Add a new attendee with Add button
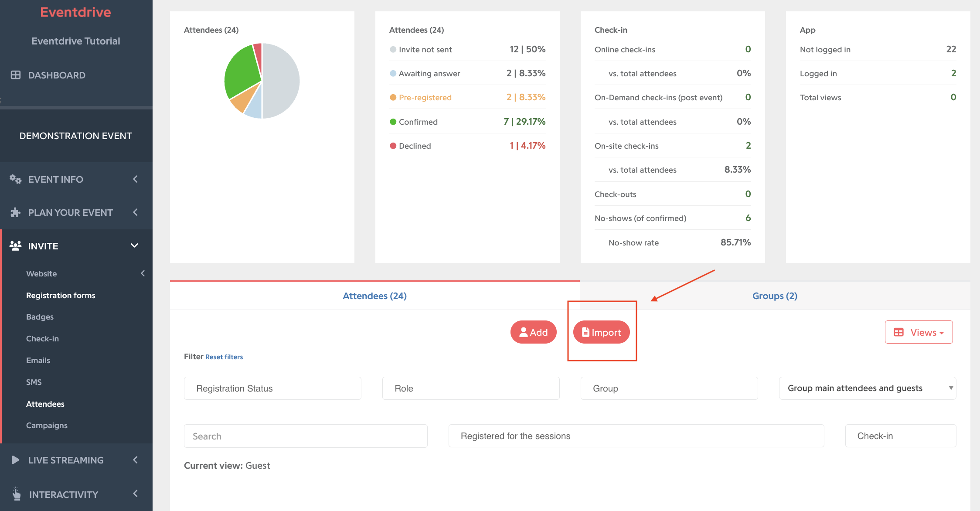Screen dimensions: 980x511 coord(534,332)
